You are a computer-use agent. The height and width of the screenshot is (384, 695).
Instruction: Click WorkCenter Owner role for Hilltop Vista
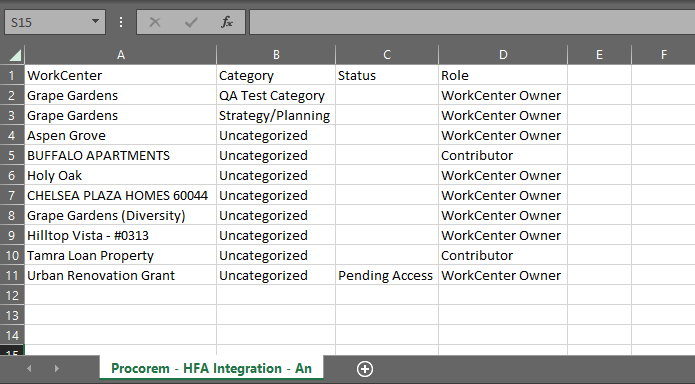[x=503, y=235]
